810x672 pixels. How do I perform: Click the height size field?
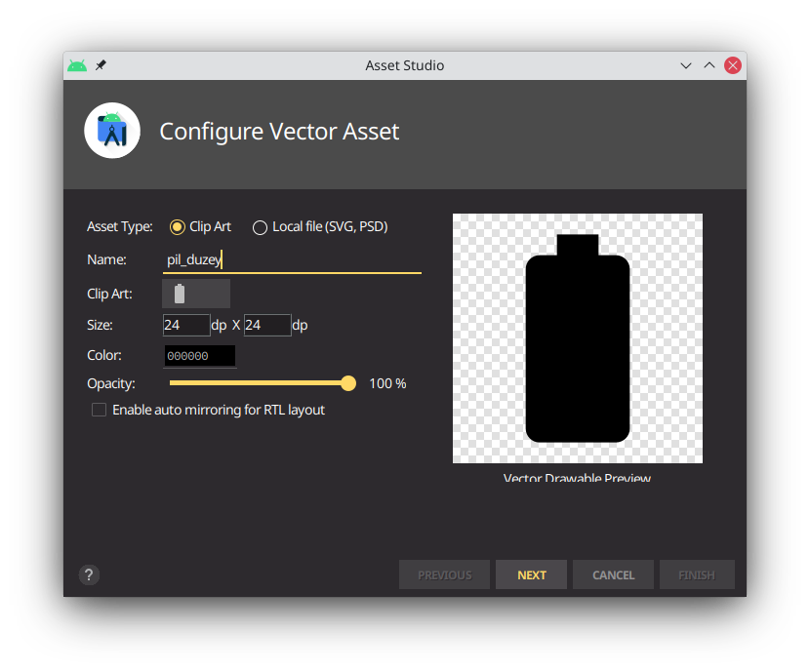coord(267,325)
